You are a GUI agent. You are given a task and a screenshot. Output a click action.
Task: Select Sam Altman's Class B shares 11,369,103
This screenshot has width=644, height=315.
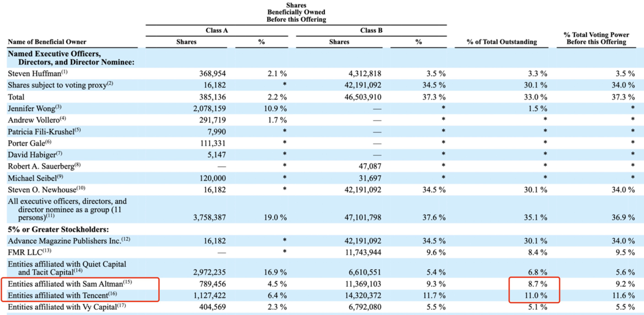point(363,284)
